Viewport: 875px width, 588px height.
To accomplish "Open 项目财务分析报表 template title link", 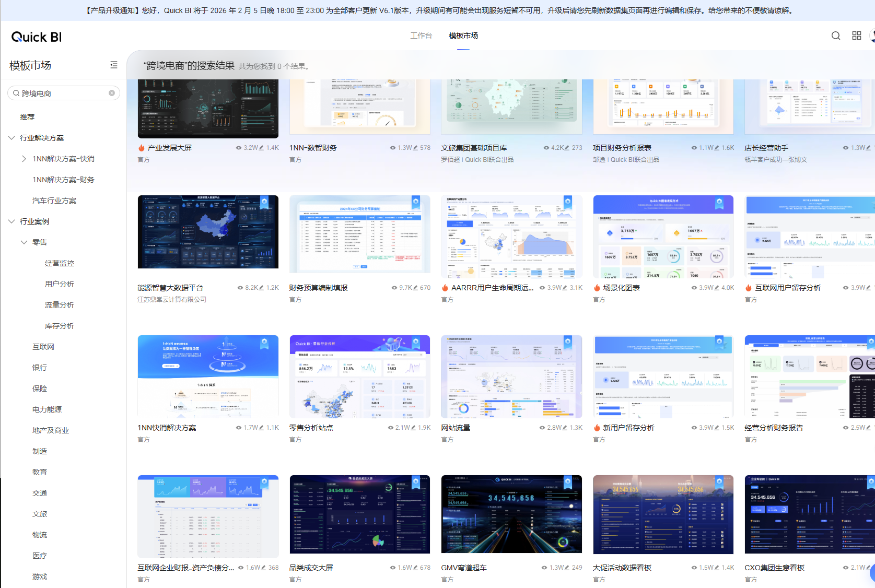I will [622, 148].
